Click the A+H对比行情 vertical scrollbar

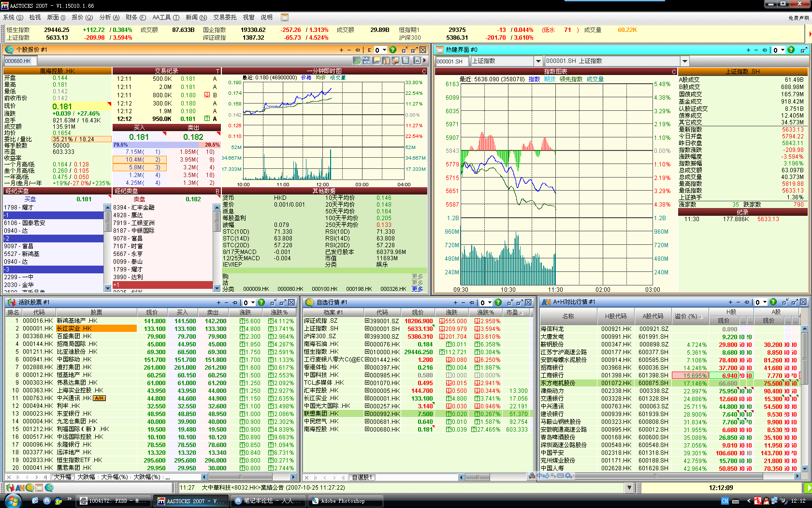805,399
